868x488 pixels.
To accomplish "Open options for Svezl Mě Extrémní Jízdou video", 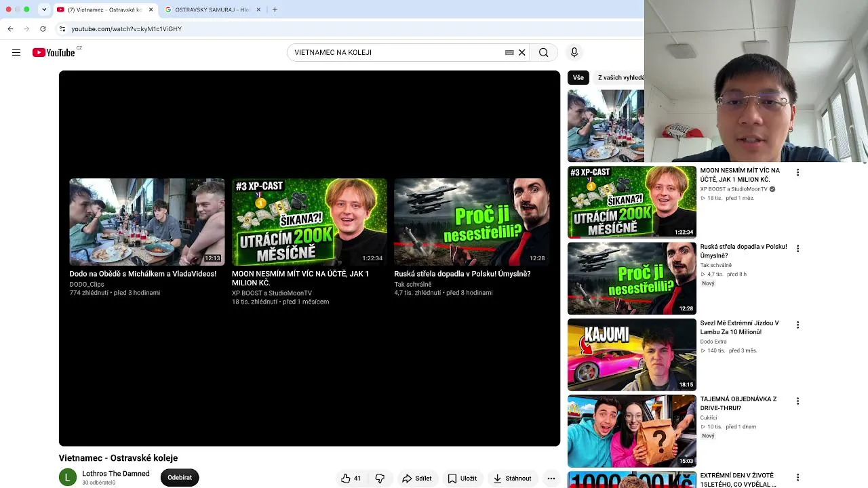I will click(797, 325).
